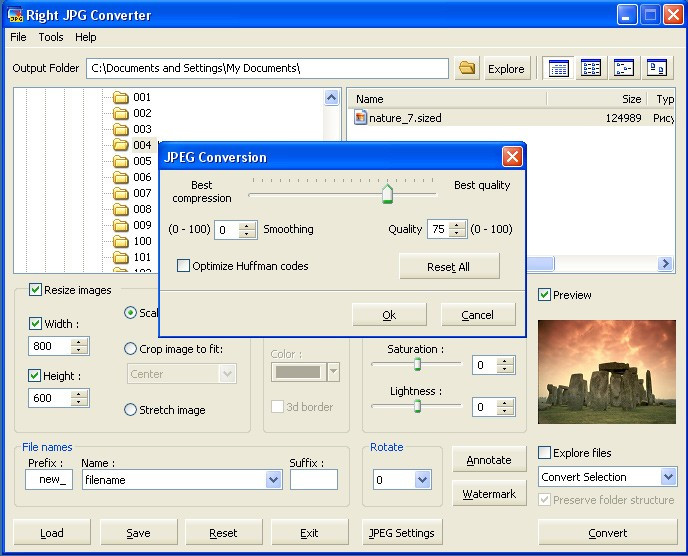Image resolution: width=688 pixels, height=556 pixels.
Task: Switch file list to small icons view
Action: [x=624, y=68]
